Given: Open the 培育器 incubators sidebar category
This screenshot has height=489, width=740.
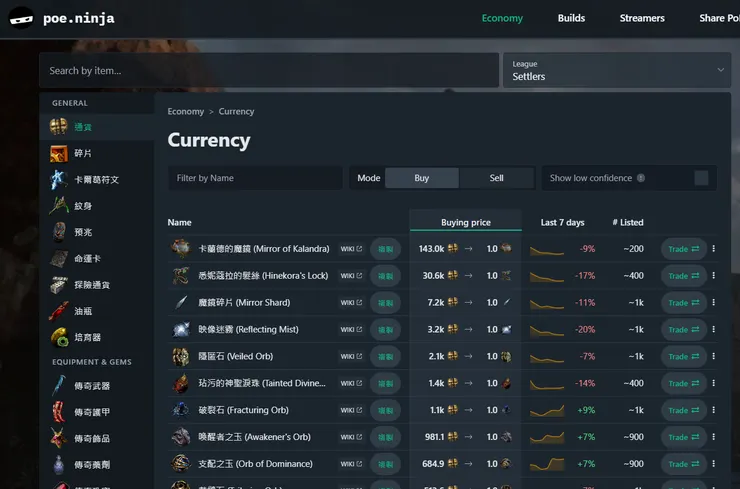Looking at the screenshot, I should [x=97, y=337].
